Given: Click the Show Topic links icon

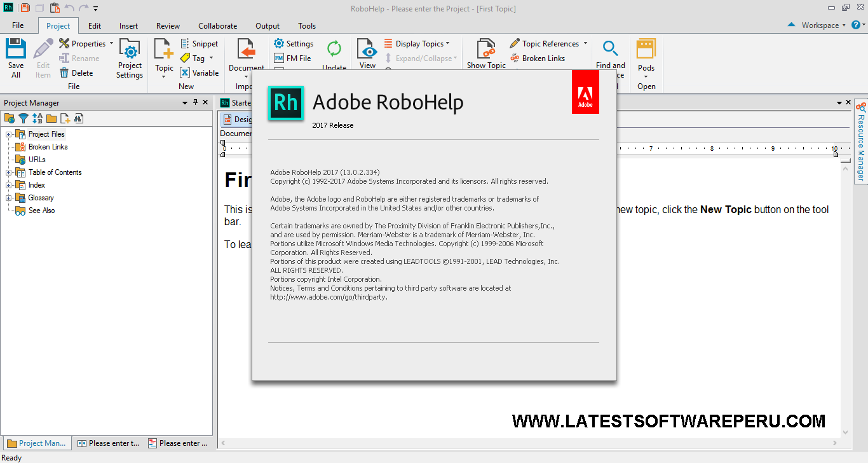Looking at the screenshot, I should click(486, 50).
